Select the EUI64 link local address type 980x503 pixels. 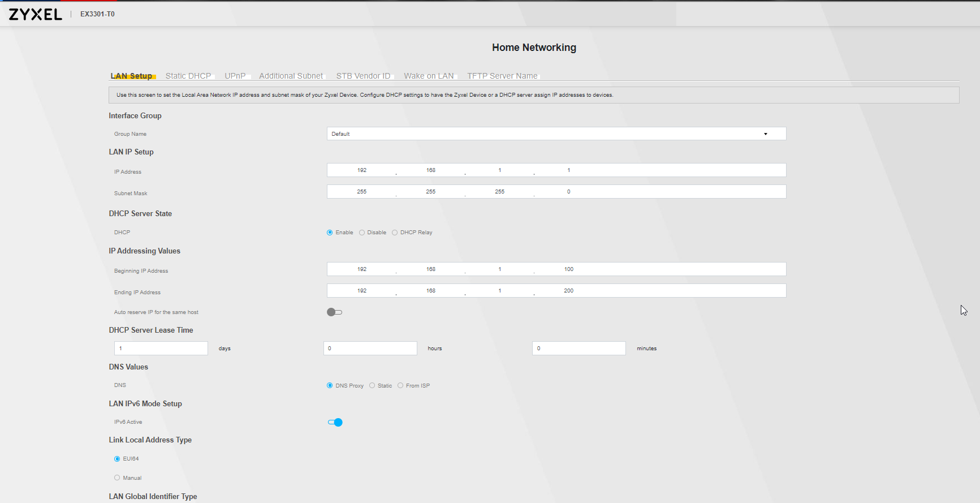117,459
